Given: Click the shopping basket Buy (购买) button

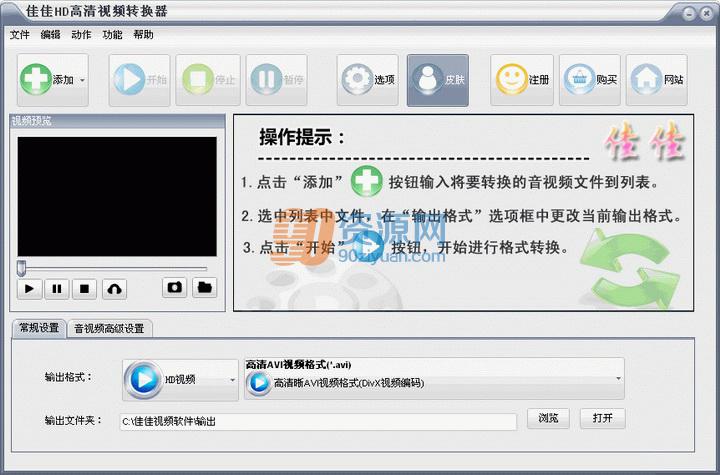Looking at the screenshot, I should [590, 80].
